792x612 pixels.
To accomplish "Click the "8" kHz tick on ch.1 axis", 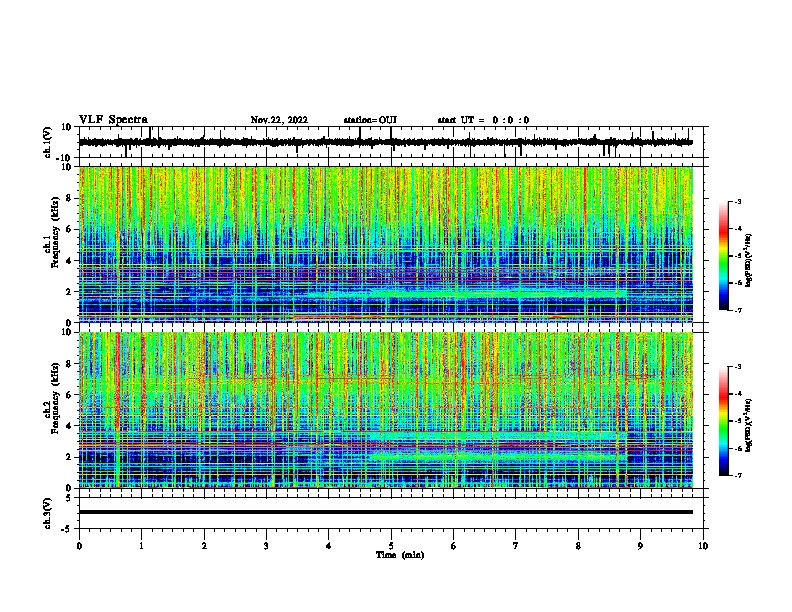I will pos(70,198).
